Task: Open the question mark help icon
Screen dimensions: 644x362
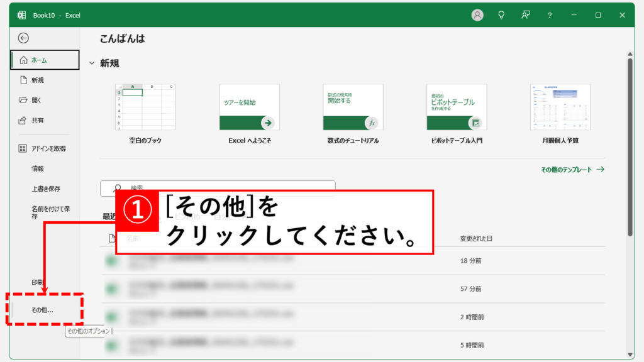Action: 550,15
